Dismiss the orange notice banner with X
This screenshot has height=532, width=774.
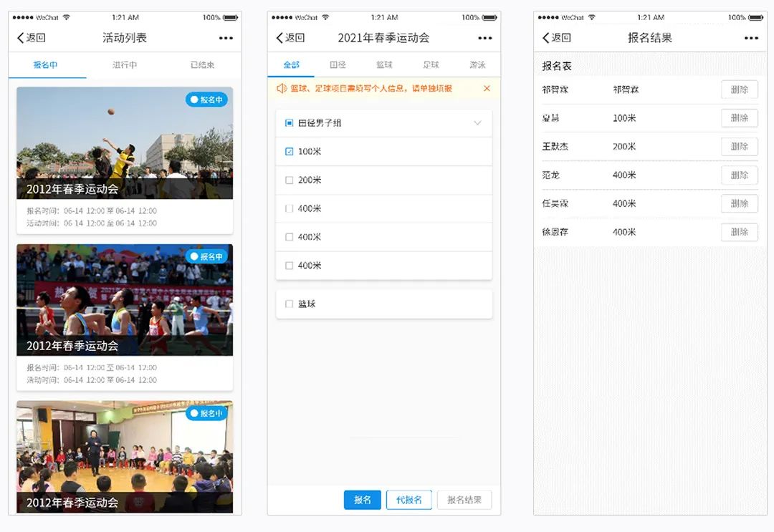point(487,88)
